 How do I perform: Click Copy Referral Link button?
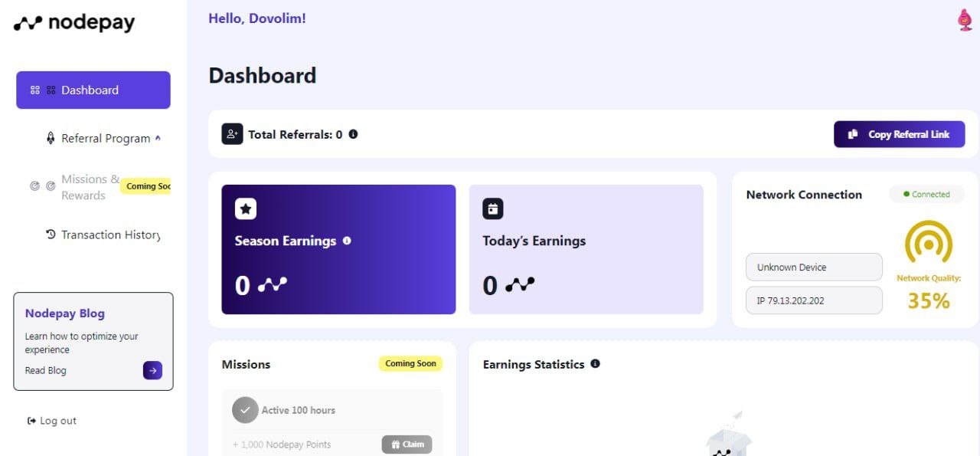(899, 134)
